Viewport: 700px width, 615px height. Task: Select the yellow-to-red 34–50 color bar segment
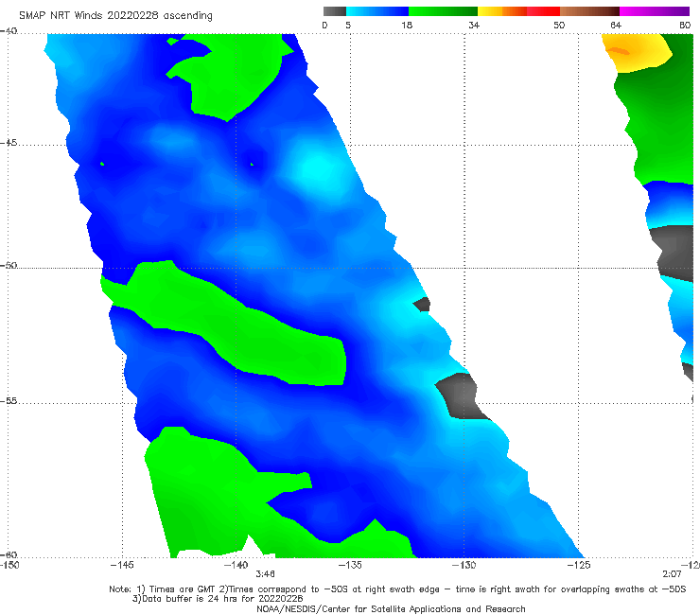(x=518, y=11)
